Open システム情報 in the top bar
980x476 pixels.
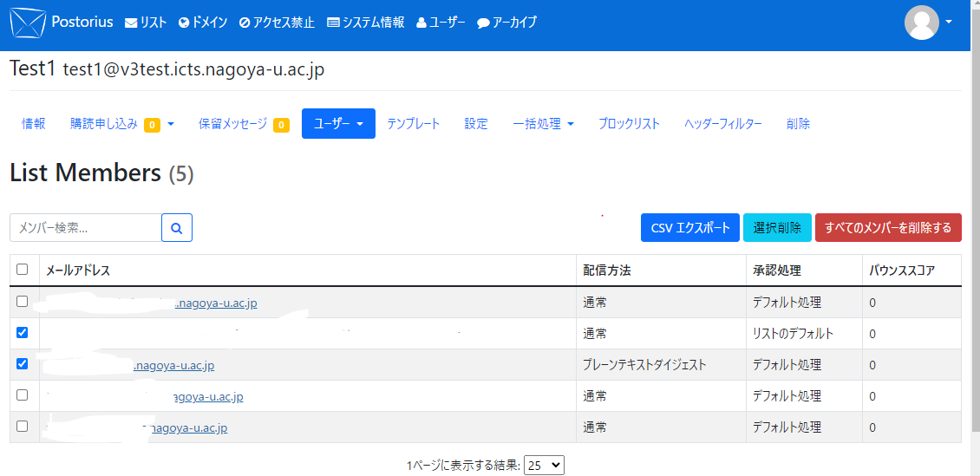[x=365, y=23]
